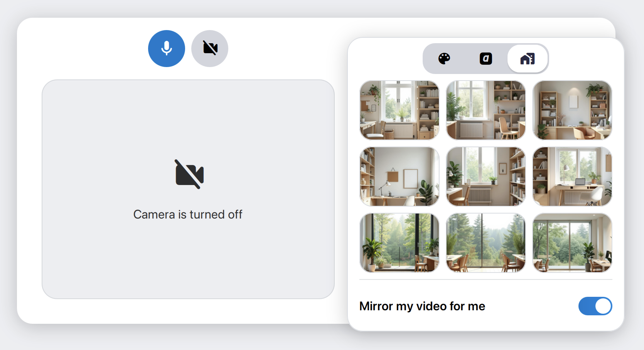Image resolution: width=644 pixels, height=350 pixels.
Task: Click the Mirror my video for me label
Action: [x=422, y=306]
